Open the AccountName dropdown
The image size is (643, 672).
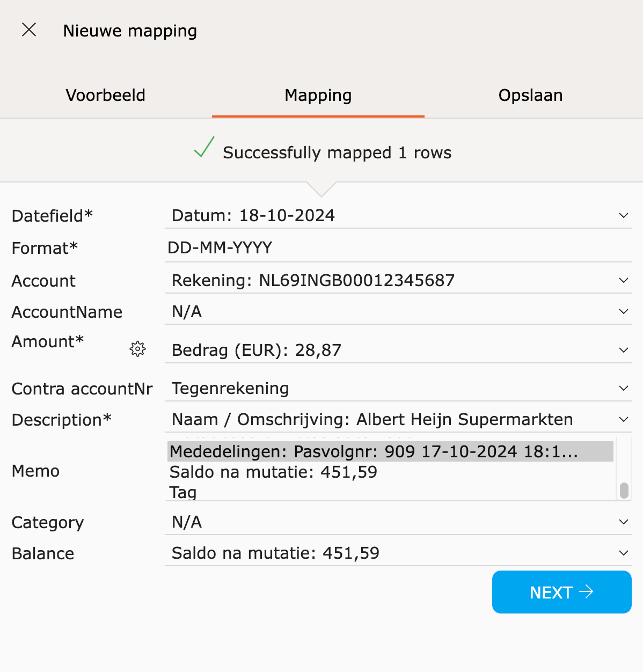[398, 312]
